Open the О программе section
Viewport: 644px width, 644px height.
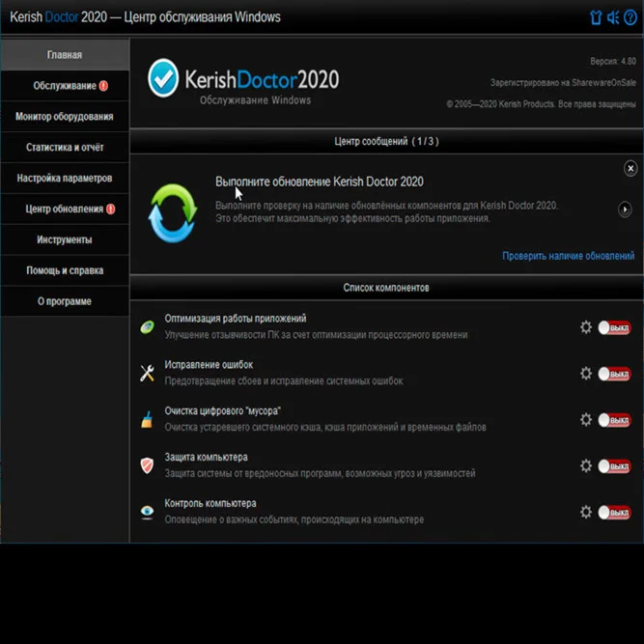click(x=65, y=301)
